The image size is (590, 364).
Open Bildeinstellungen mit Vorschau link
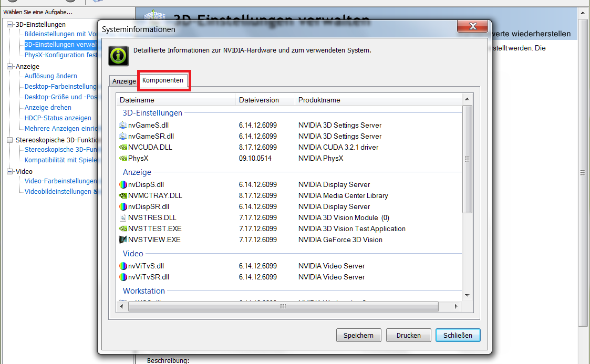pos(60,34)
